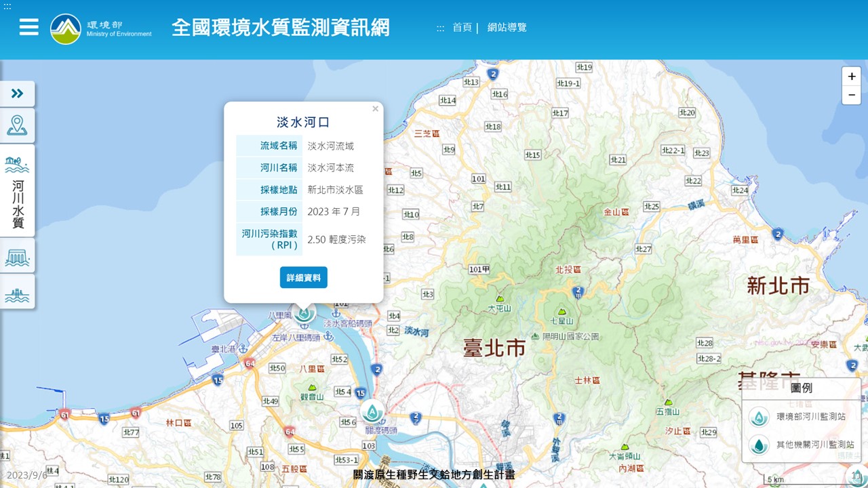868x488 pixels.
Task: Click the Ministry of Environment logo
Action: [x=101, y=28]
